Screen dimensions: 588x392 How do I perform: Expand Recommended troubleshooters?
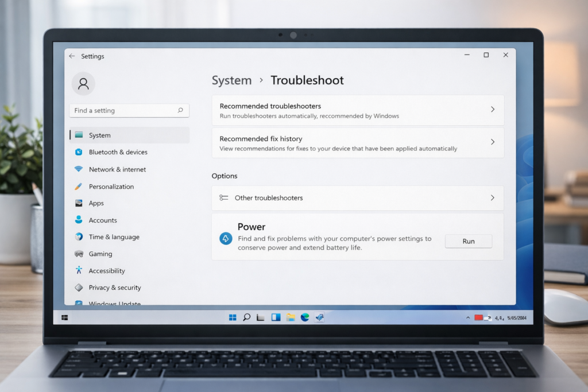[358, 110]
